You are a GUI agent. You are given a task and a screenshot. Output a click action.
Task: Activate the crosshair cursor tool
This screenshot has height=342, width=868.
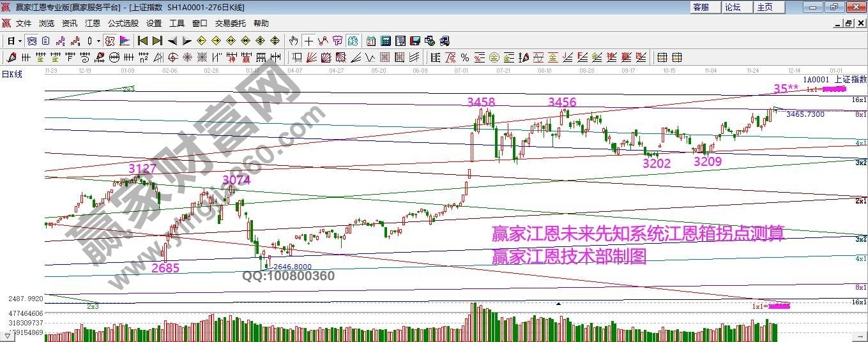click(x=308, y=41)
